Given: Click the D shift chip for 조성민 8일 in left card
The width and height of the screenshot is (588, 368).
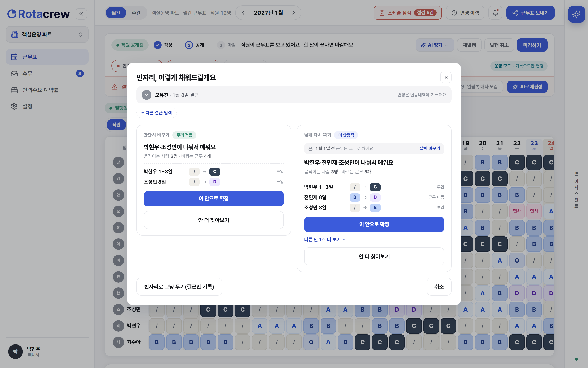Looking at the screenshot, I should (215, 182).
